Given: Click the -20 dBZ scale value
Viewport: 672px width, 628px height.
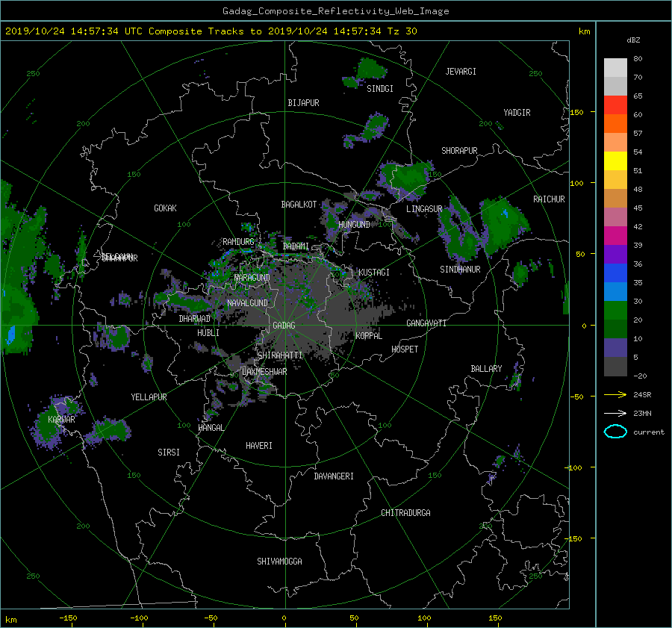Looking at the screenshot, I should (x=640, y=376).
